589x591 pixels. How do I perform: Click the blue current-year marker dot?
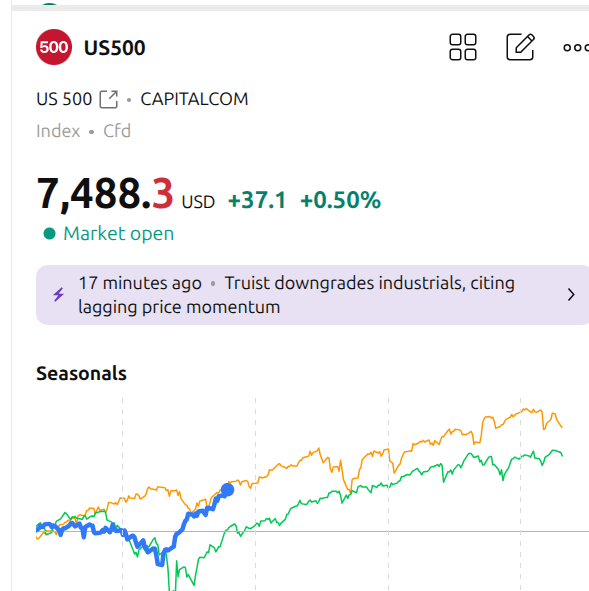pyautogui.click(x=227, y=490)
